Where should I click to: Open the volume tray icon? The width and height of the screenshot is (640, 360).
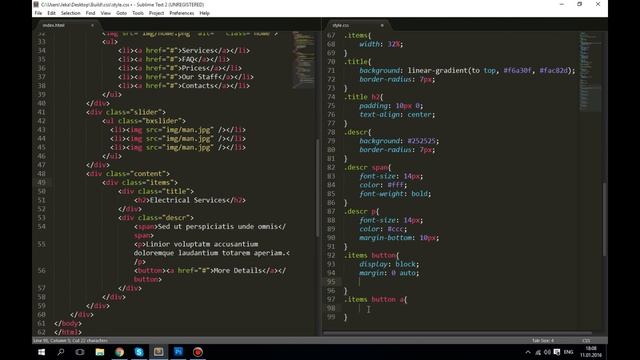pyautogui.click(x=547, y=352)
